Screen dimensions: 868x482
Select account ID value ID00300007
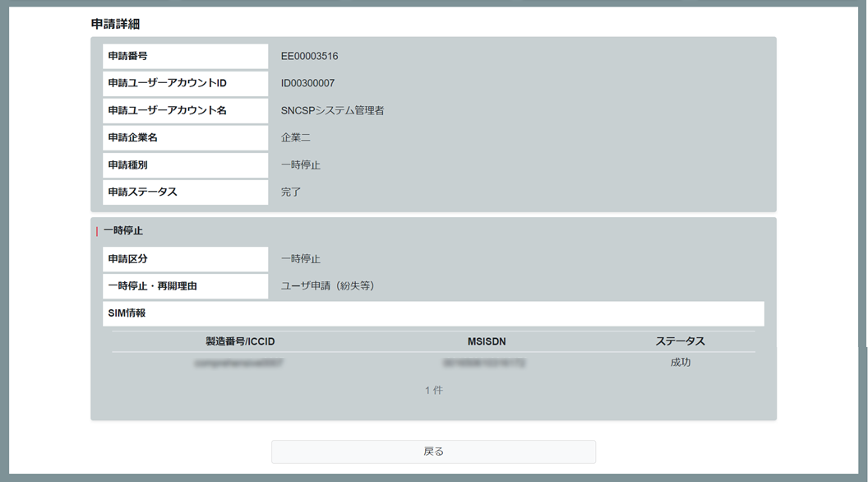click(307, 83)
